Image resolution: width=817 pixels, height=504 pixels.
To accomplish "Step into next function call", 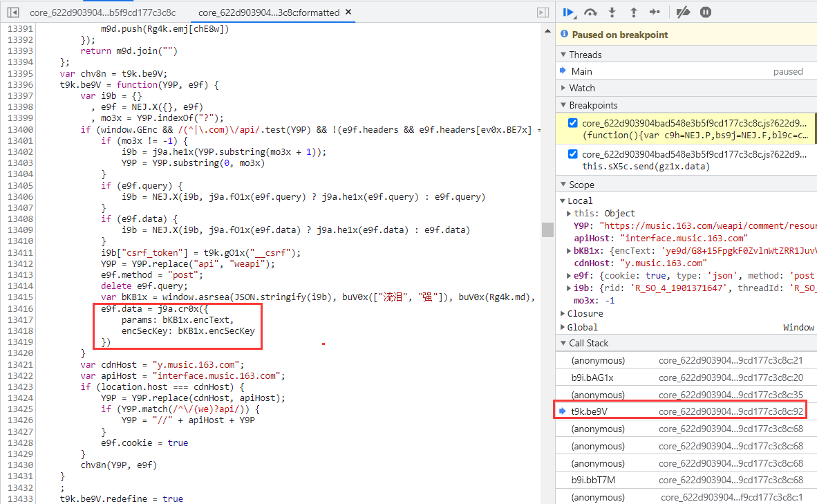I will (612, 12).
